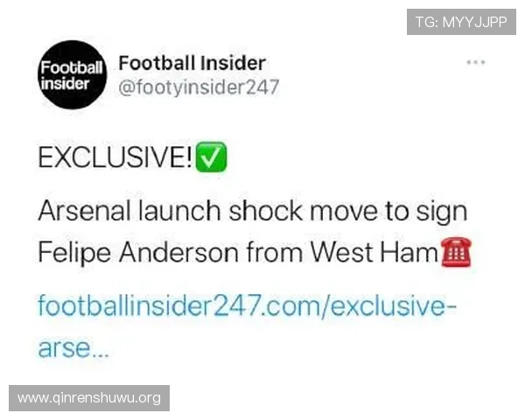The height and width of the screenshot is (420, 525).
Task: Click the www.qinrenshuwu.org watermark label
Action: pos(89,398)
